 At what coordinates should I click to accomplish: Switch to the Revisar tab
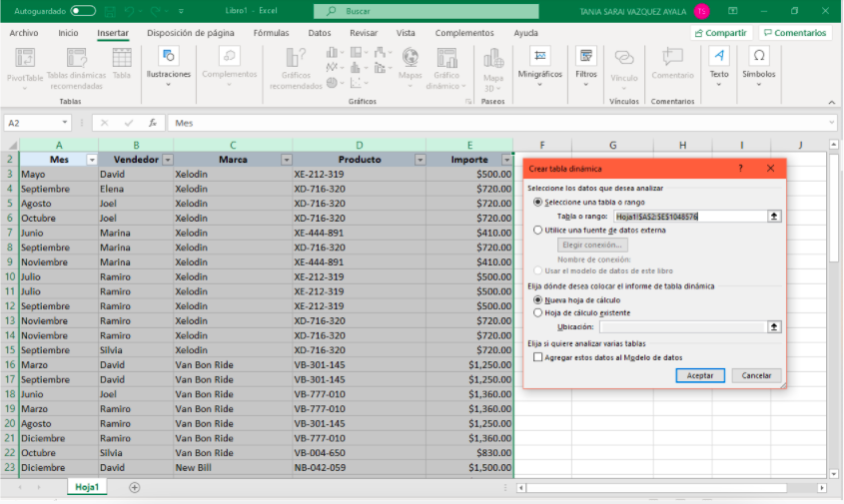coord(364,33)
